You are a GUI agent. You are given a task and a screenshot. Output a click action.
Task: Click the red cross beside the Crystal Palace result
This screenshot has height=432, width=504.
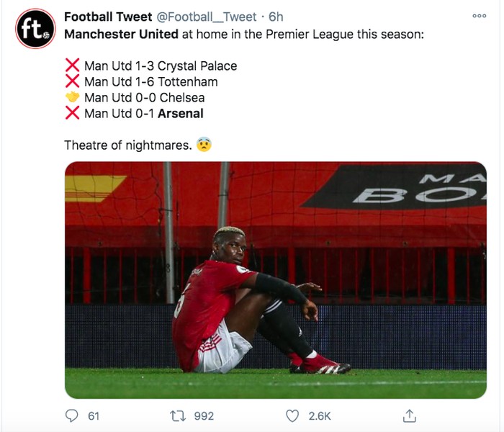tap(72, 66)
